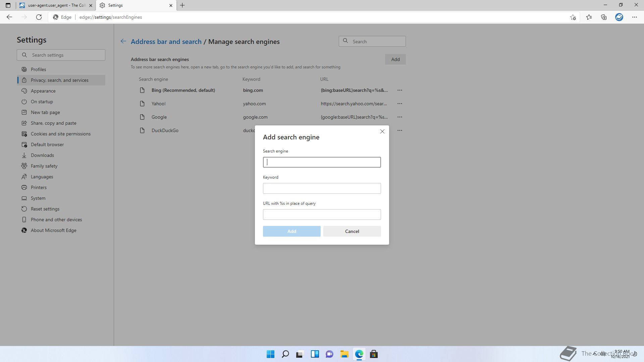This screenshot has height=362, width=644.
Task: Open Printers settings
Action: (x=61, y=187)
